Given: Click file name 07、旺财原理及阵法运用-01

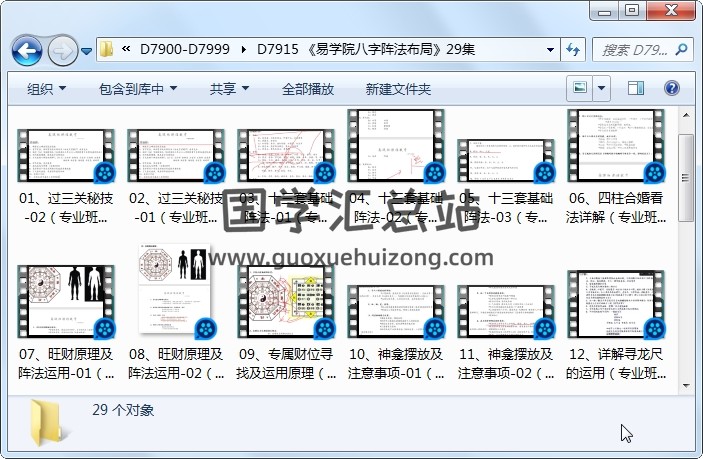Looking at the screenshot, I should 66,364.
